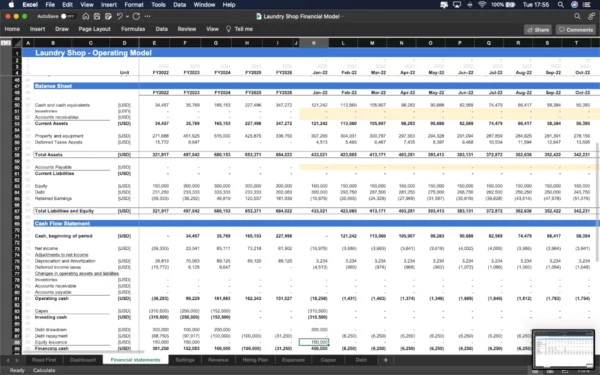The height and width of the screenshot is (375, 600).
Task: Click the Tell me lightbulb icon
Action: tap(228, 29)
